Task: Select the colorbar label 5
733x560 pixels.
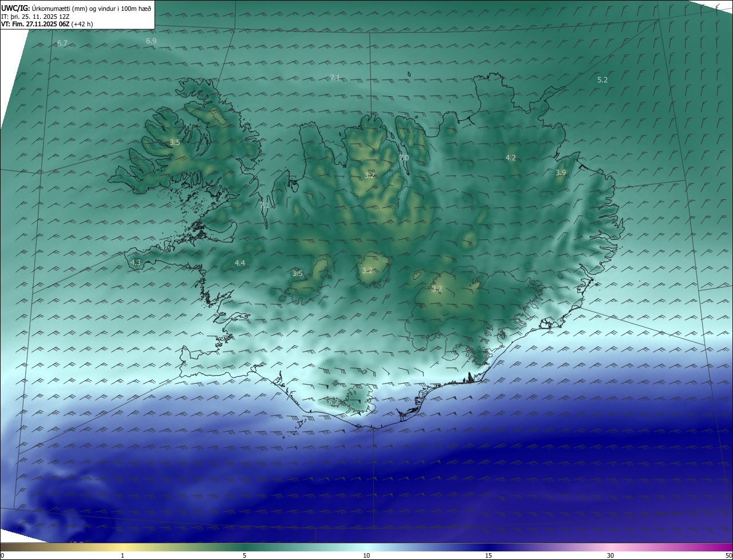Action: tap(245, 555)
